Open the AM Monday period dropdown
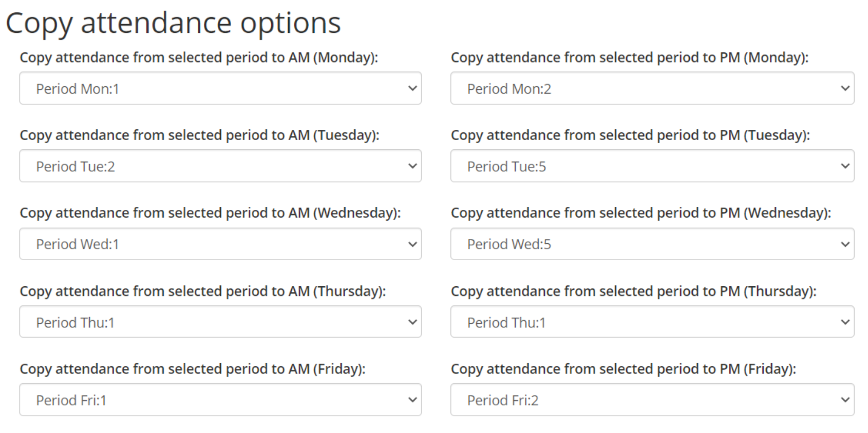Viewport: 868px width, 433px height. coord(220,88)
